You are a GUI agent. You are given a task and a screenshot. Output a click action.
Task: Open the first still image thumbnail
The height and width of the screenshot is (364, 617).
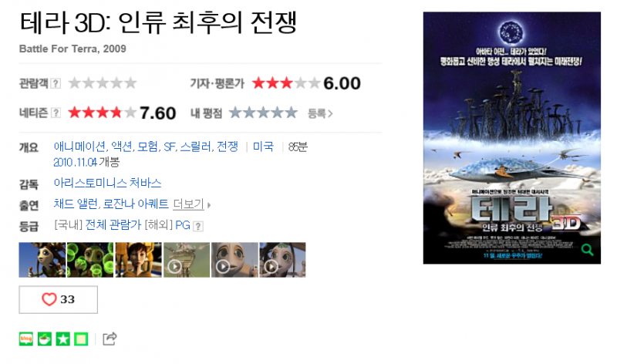42,260
